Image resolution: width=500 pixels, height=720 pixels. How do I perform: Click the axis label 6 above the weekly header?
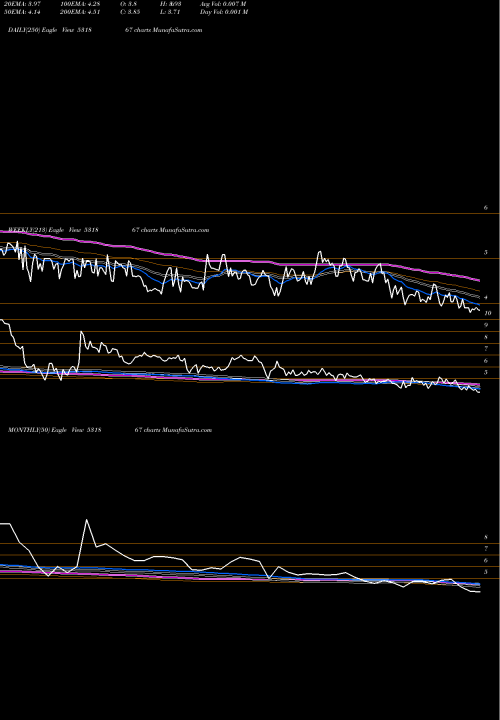point(486,208)
